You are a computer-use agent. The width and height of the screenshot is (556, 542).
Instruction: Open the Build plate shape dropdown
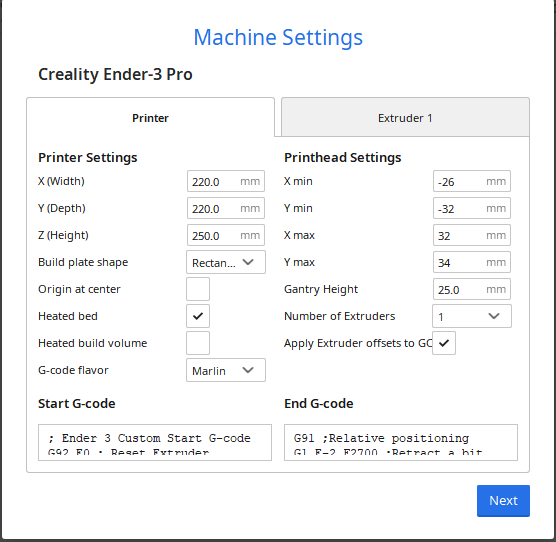[x=226, y=262]
